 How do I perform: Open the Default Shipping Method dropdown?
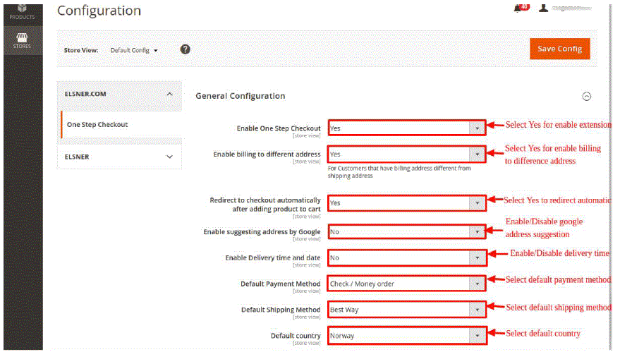point(407,310)
